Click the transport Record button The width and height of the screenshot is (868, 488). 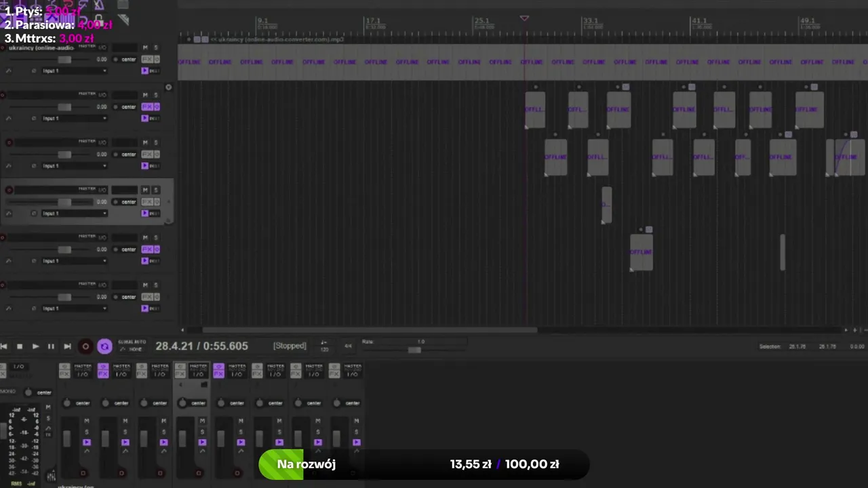tap(85, 346)
